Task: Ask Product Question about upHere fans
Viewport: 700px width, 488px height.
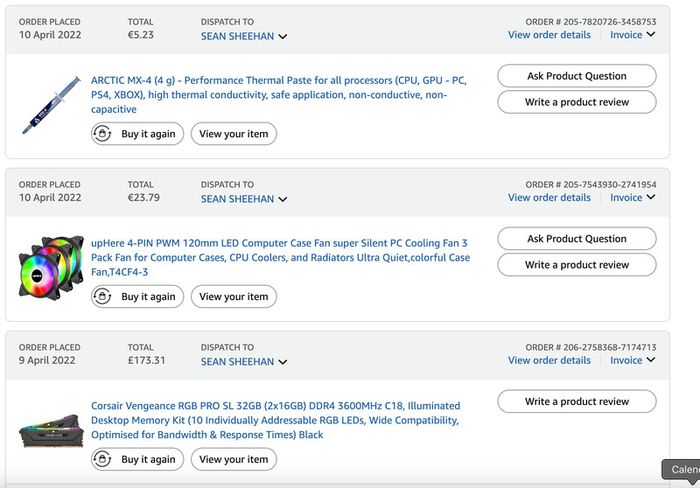Action: 577,238
